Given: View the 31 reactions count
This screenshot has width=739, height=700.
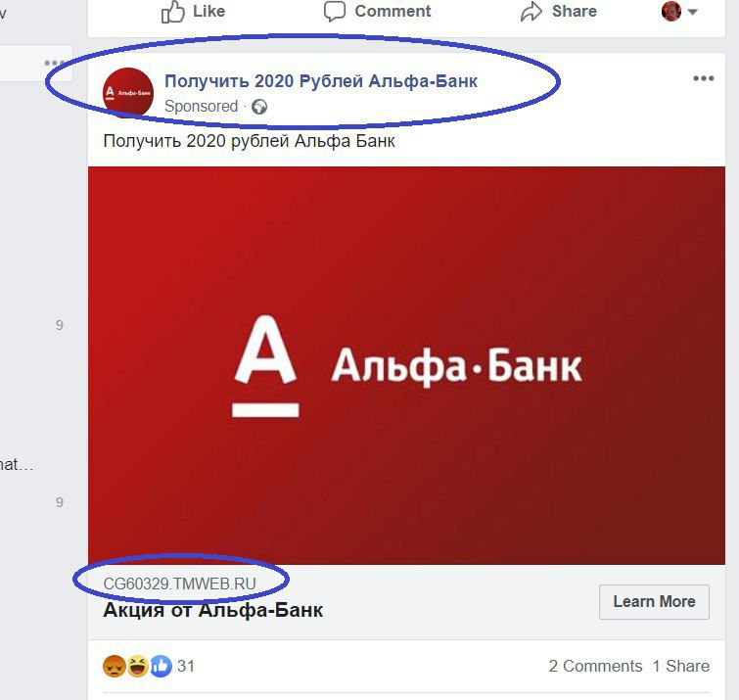Looking at the screenshot, I should click(186, 666).
